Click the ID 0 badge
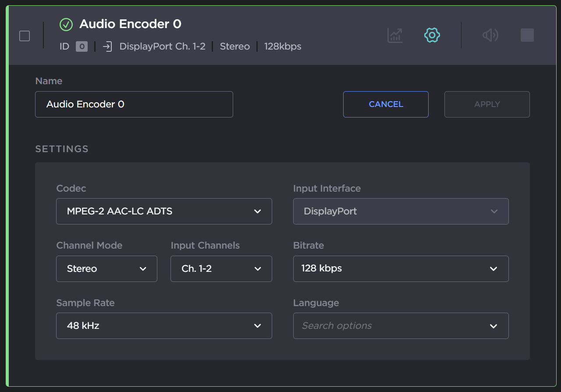This screenshot has width=561, height=392. [x=82, y=46]
